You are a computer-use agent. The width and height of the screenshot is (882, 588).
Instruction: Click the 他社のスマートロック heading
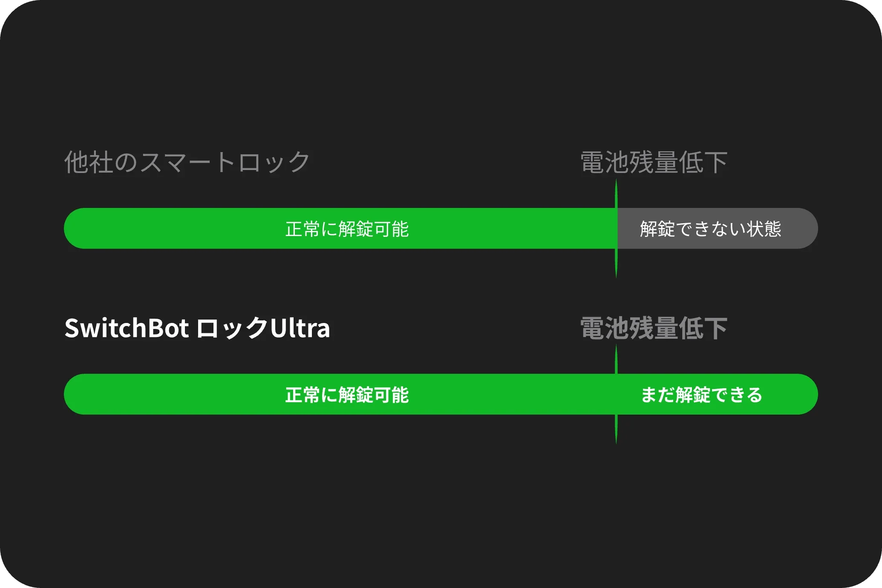pos(187,162)
